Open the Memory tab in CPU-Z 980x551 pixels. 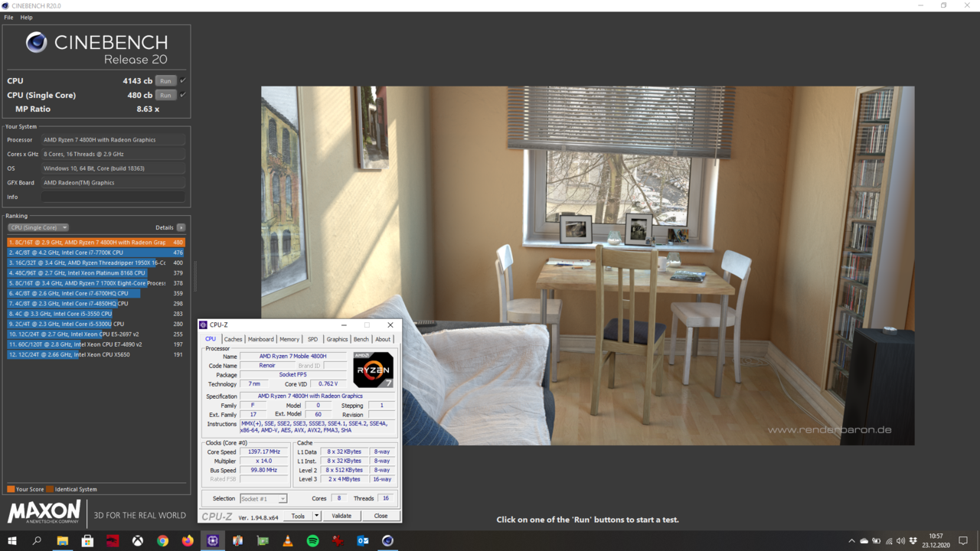[x=289, y=339]
